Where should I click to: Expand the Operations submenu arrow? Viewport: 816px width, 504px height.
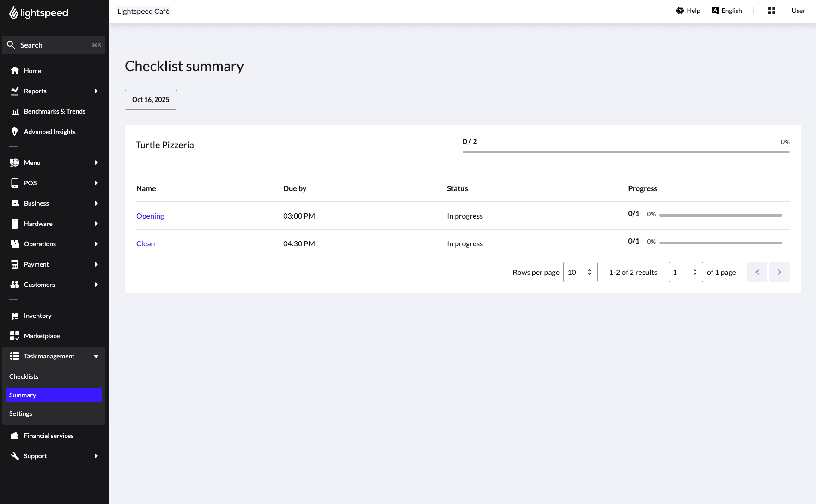(x=96, y=244)
